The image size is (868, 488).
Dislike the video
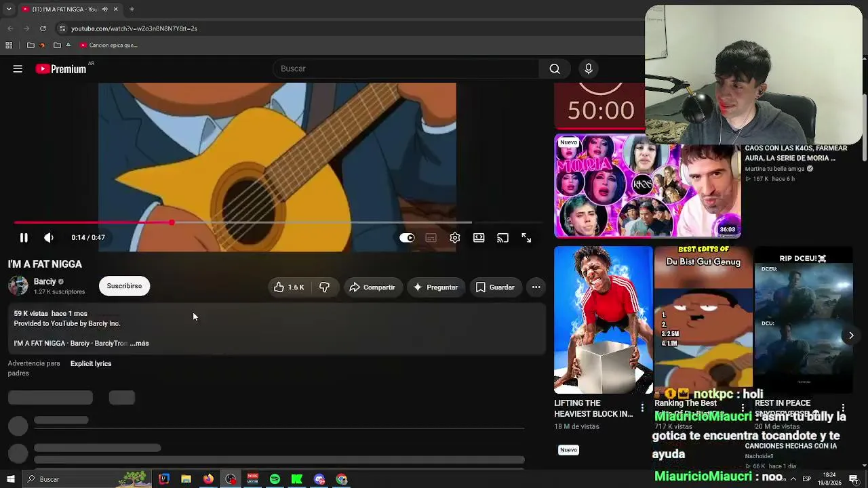(x=324, y=287)
